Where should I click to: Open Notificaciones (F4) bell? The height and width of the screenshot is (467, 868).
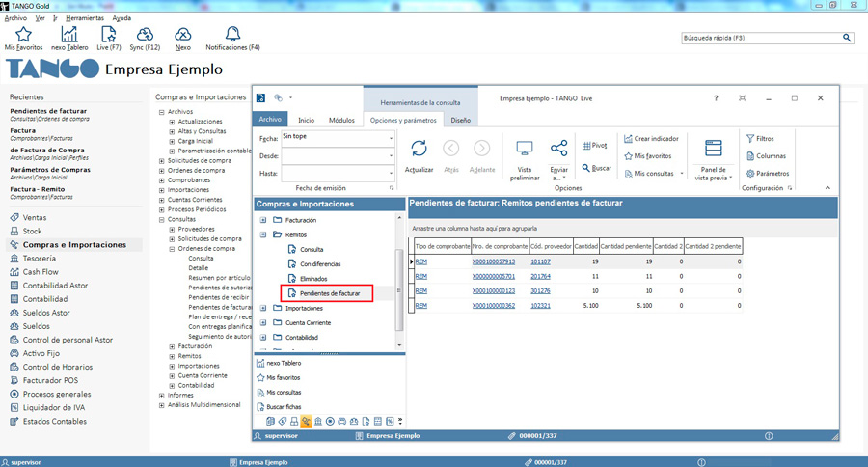(x=232, y=34)
